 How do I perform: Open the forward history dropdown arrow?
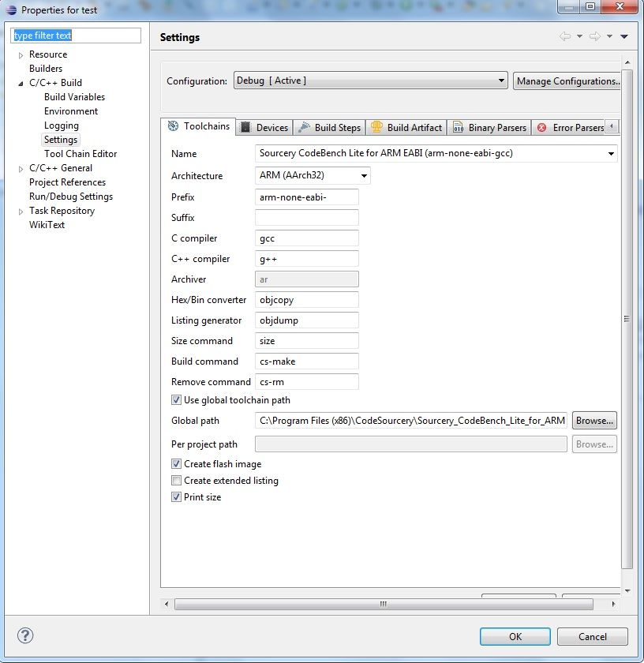[x=609, y=36]
